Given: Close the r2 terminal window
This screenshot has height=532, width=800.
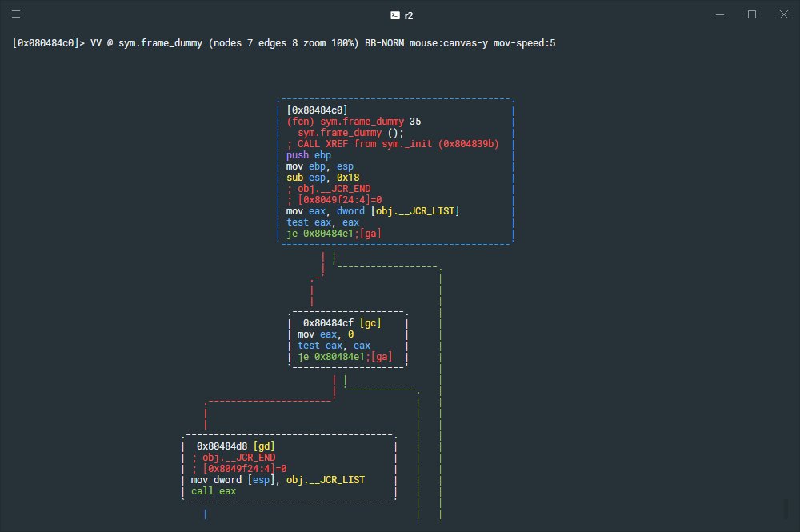Looking at the screenshot, I should [x=784, y=14].
